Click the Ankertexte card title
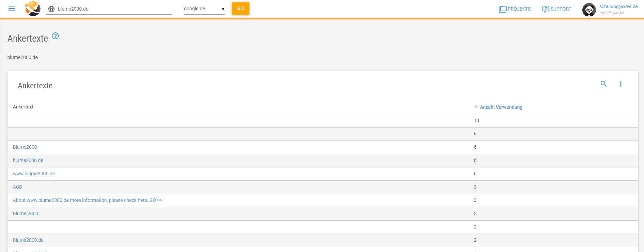The width and height of the screenshot is (644, 252). pos(35,86)
